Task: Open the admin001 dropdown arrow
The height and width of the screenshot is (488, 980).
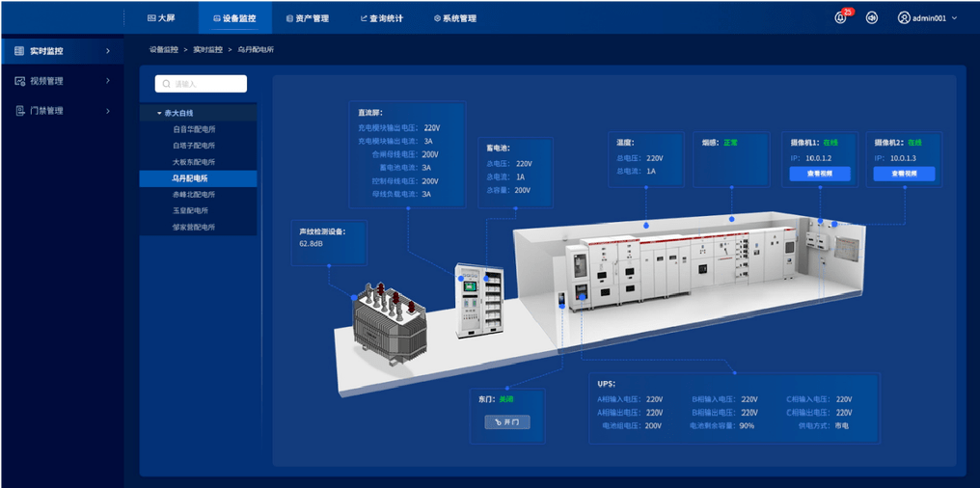Action: 954,18
